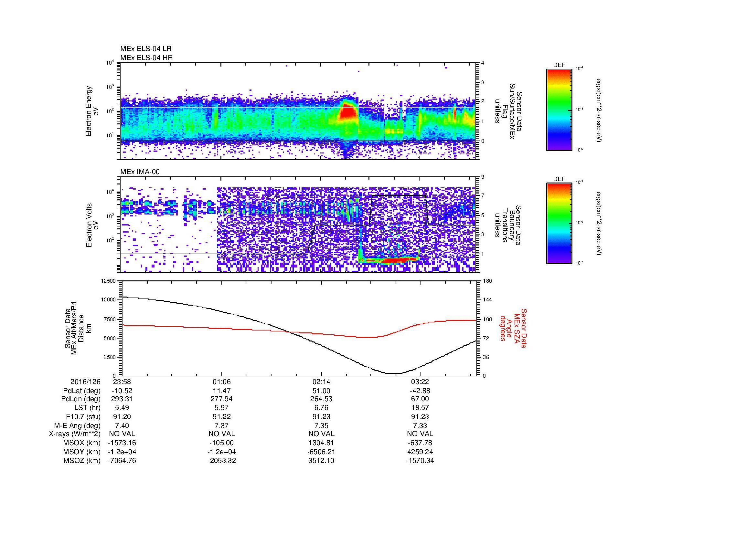Image resolution: width=756 pixels, height=534 pixels.
Task: Click the 'MSOZ (km)' row label
Action: [x=82, y=461]
